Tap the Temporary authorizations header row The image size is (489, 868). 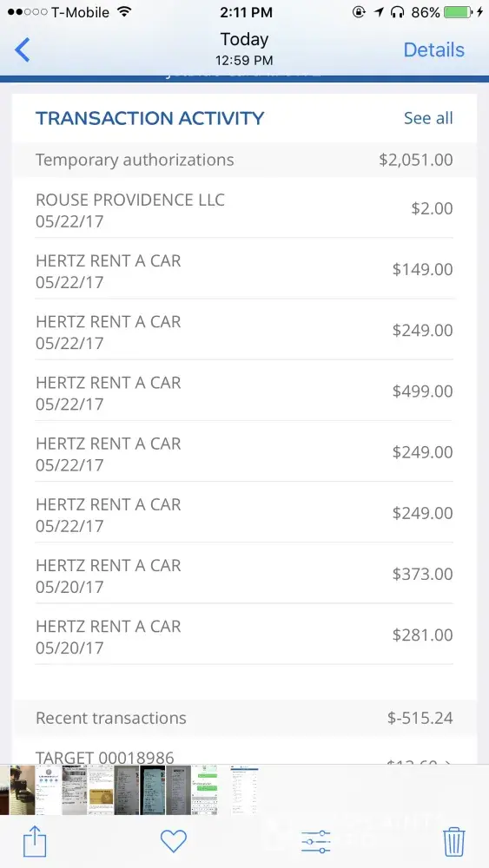[x=244, y=160]
